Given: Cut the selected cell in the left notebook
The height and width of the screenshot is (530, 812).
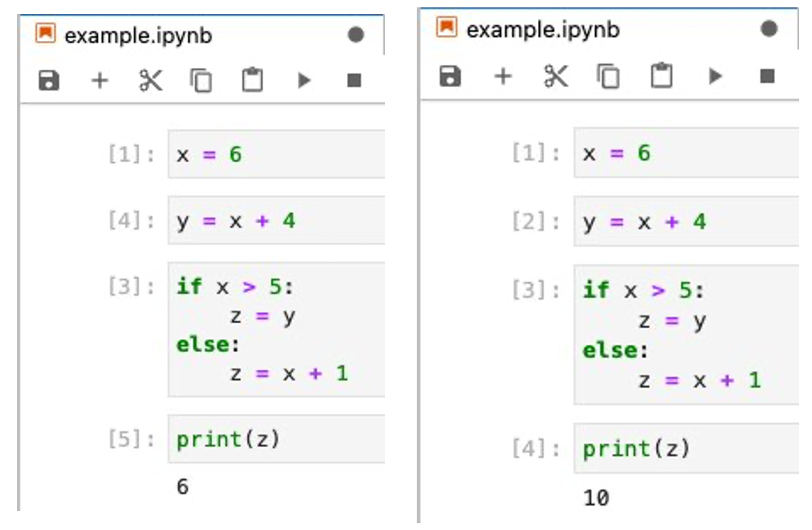Looking at the screenshot, I should tap(150, 81).
